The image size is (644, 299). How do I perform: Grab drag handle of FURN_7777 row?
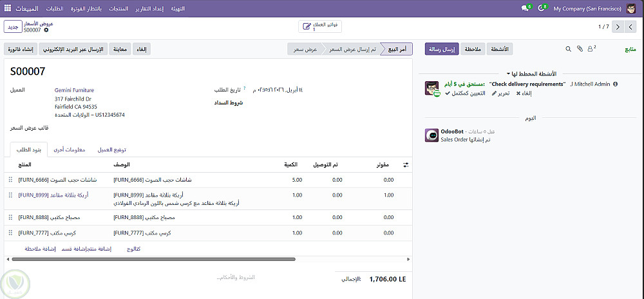(x=10, y=233)
